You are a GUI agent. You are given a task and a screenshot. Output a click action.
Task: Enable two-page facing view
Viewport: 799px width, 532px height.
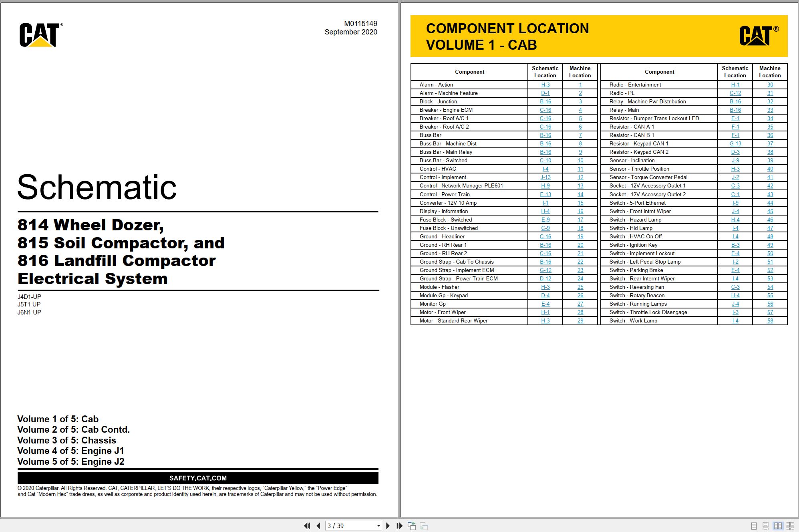tap(778, 526)
